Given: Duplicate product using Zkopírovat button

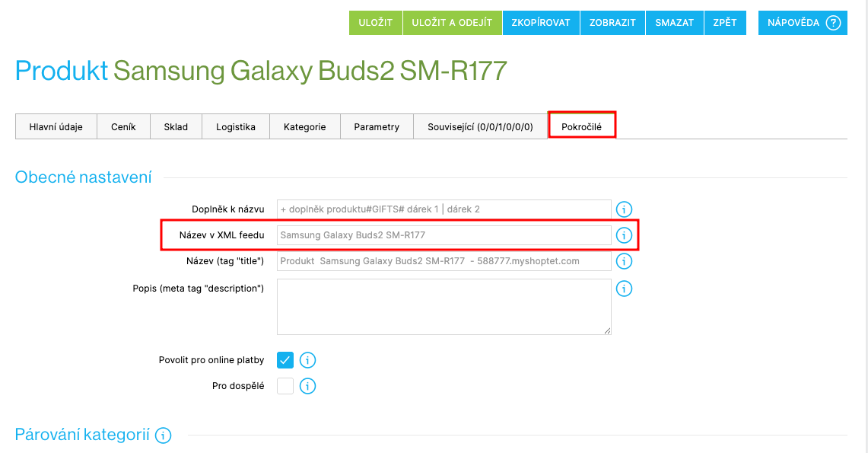Looking at the screenshot, I should point(541,23).
